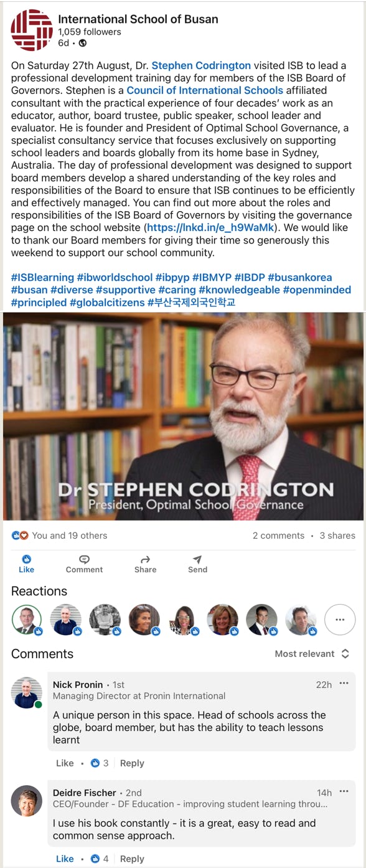
Task: Play the Dr Stephen Codrington video
Action: point(183,416)
